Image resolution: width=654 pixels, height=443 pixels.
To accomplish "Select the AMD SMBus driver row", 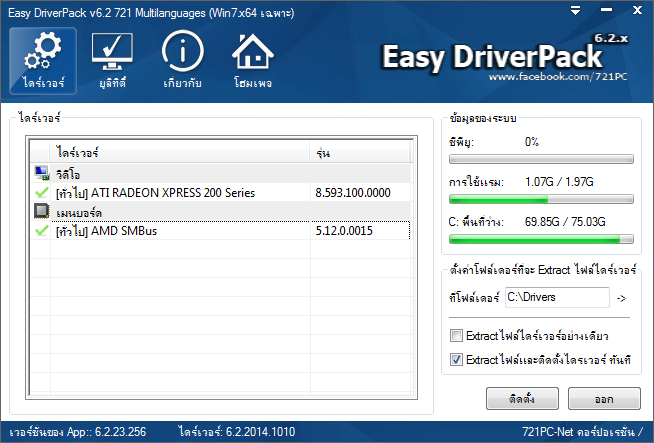I will (221, 230).
